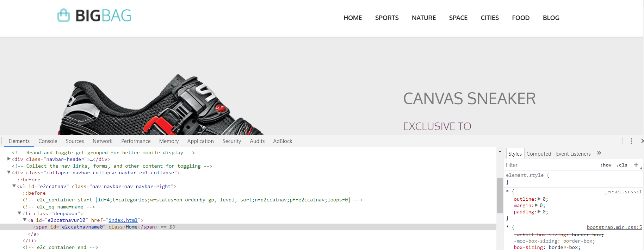Switch to the Console tab
Viewport: 644px width, 250px height.
tap(48, 141)
